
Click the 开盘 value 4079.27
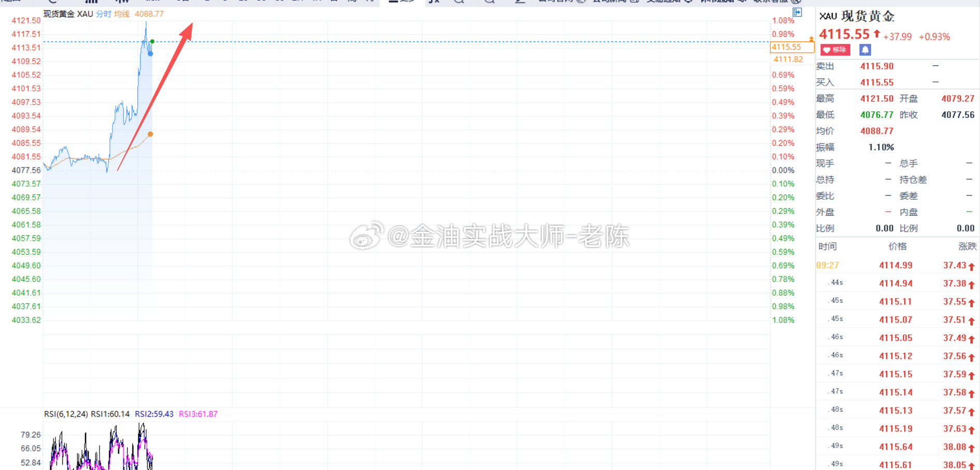click(958, 99)
